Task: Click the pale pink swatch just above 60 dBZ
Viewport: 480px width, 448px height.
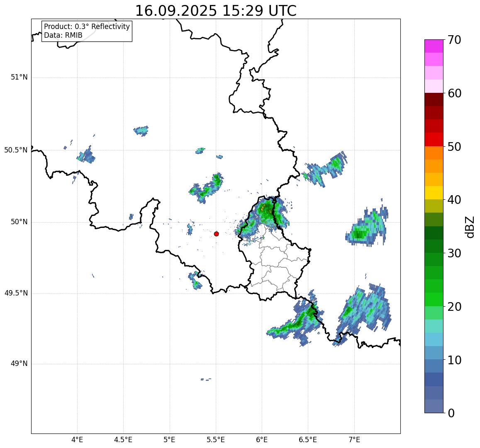Action: (x=434, y=86)
